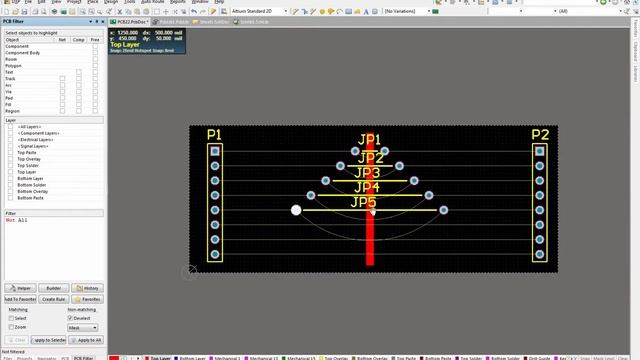Open the Auto Route menu
The width and height of the screenshot is (640, 360).
pos(152,2)
